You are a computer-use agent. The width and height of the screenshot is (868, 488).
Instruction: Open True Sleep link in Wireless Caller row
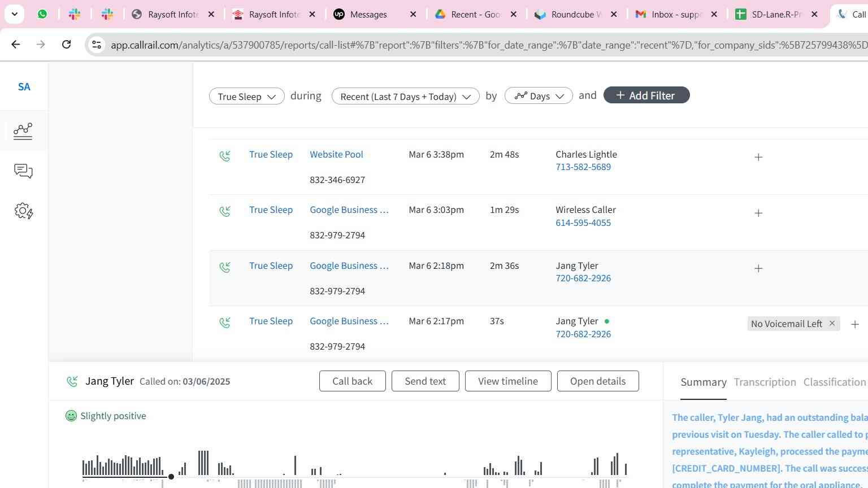[x=271, y=210]
